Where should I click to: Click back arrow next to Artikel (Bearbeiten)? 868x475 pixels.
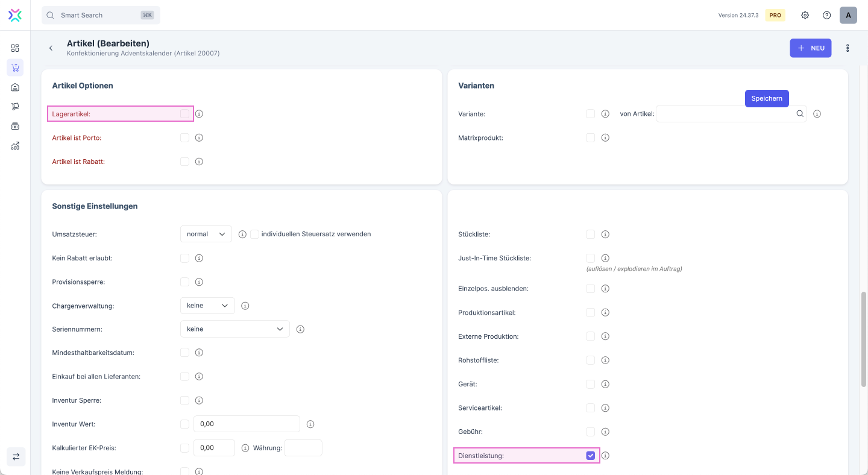[51, 48]
